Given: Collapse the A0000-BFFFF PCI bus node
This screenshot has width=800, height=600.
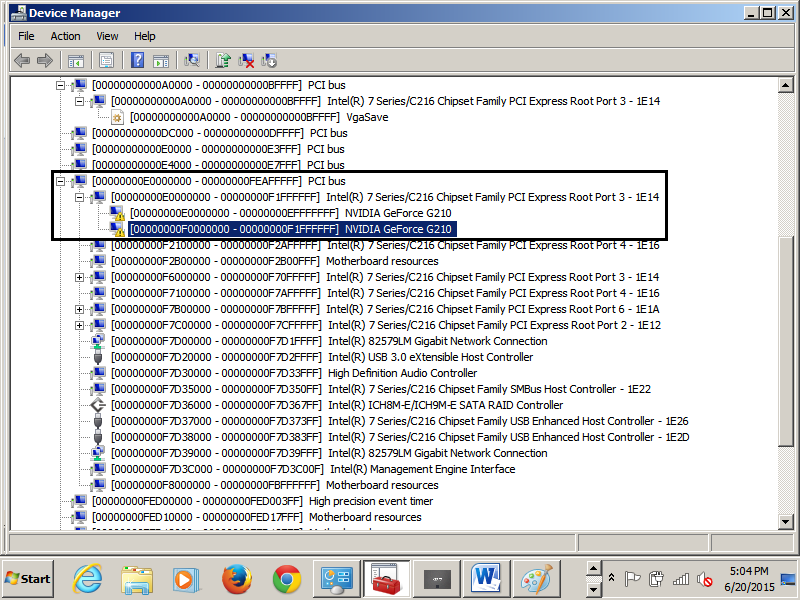Looking at the screenshot, I should point(60,85).
